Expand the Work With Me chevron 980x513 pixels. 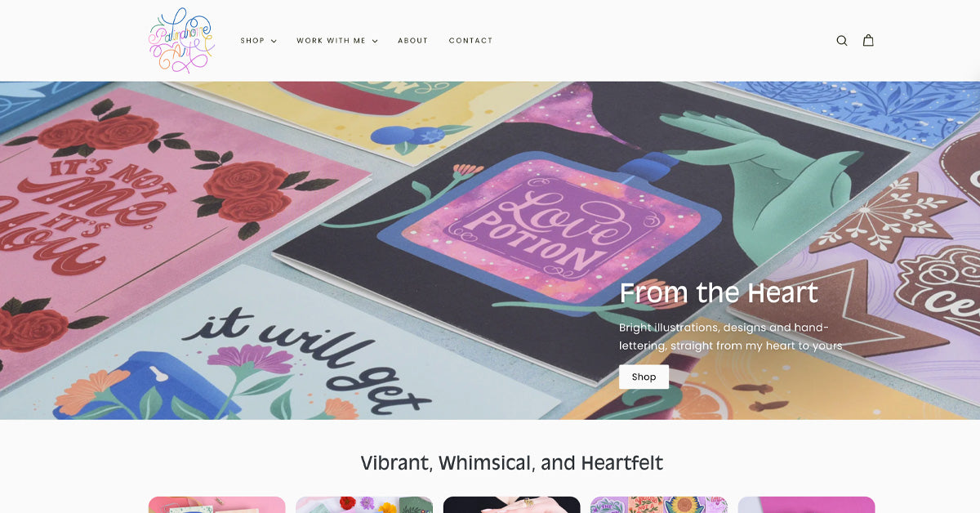(375, 41)
